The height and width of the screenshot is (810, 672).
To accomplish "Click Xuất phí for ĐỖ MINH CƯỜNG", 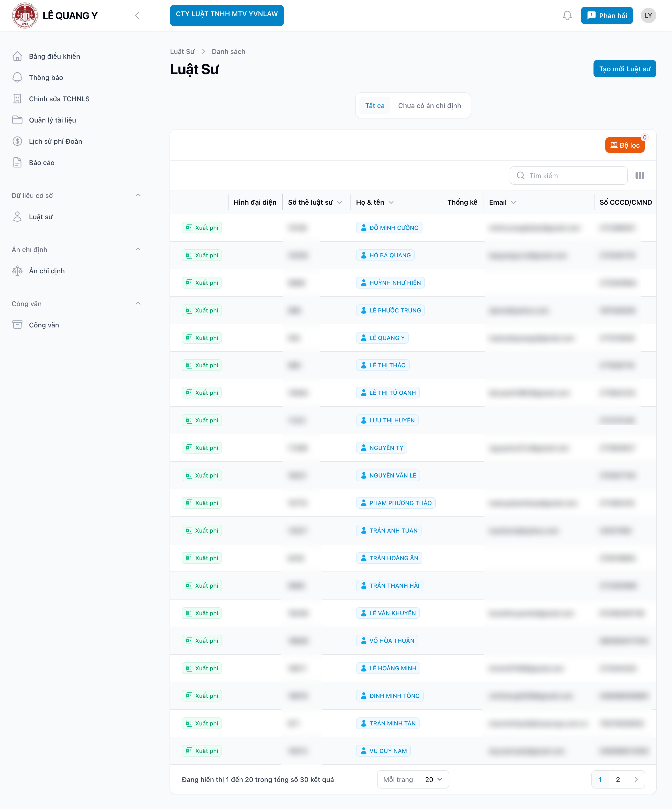I will click(x=202, y=228).
